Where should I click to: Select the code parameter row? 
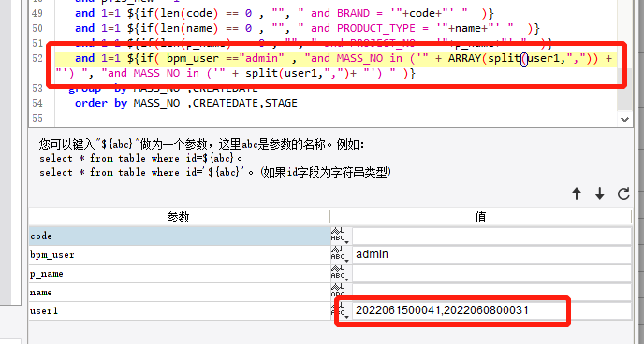tap(180, 236)
